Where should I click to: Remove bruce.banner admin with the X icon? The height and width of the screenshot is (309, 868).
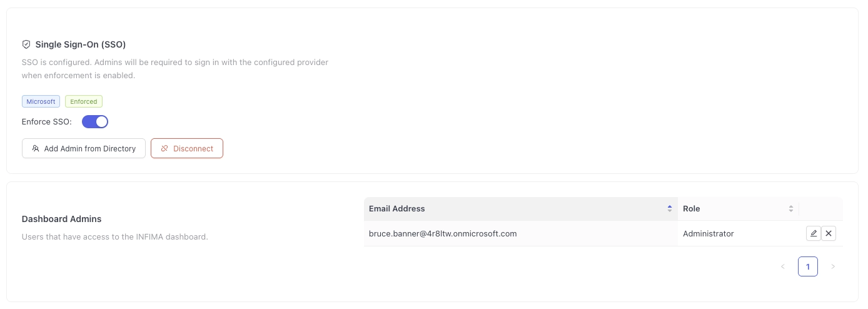coord(829,233)
